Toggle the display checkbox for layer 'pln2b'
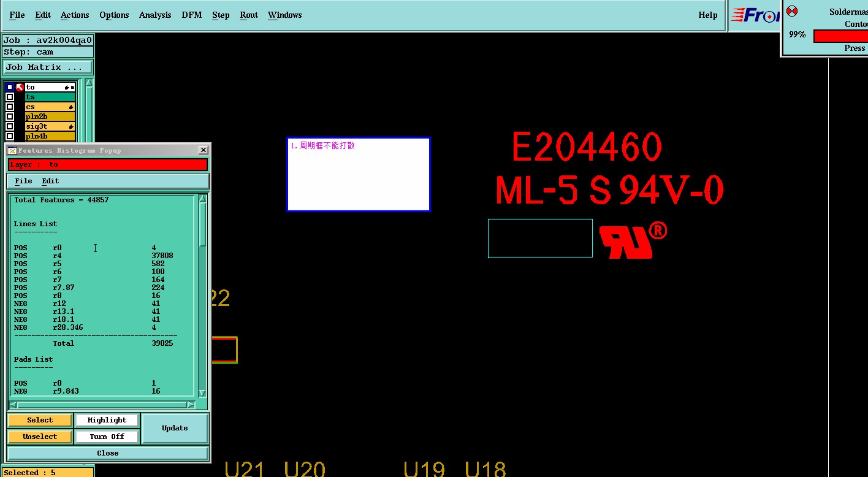The width and height of the screenshot is (868, 477). coord(10,116)
